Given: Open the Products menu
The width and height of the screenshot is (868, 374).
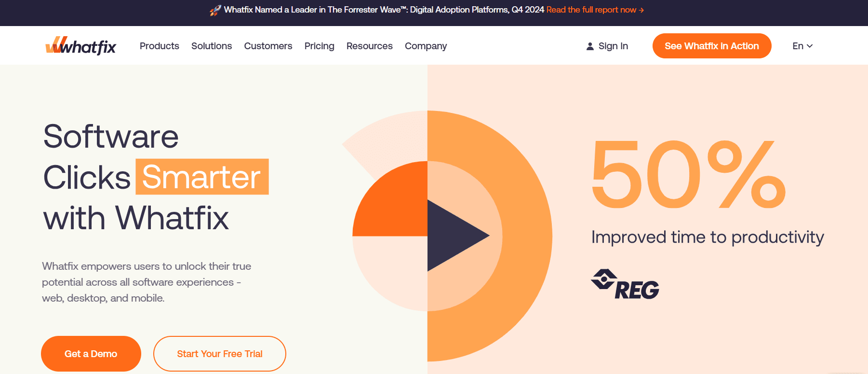Looking at the screenshot, I should [x=160, y=46].
